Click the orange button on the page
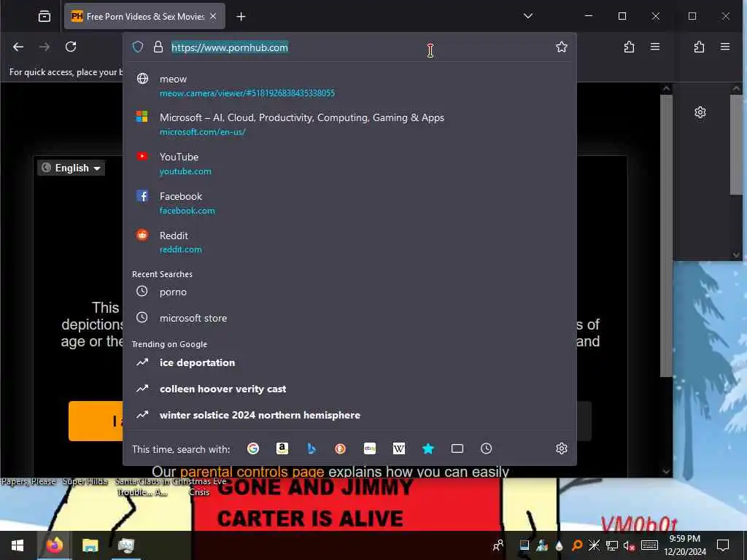Screen dimensions: 747x560 pyautogui.click(x=96, y=421)
